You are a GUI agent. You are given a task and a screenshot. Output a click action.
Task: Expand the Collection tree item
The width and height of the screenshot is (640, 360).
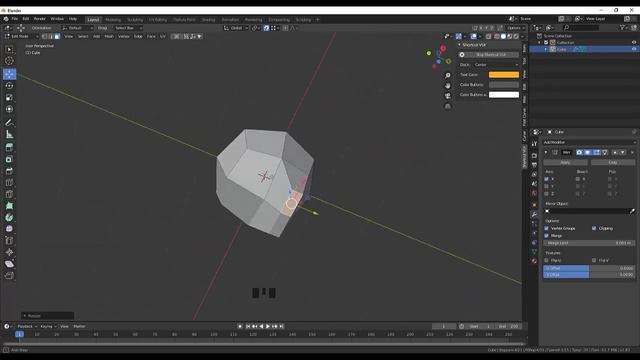point(540,42)
